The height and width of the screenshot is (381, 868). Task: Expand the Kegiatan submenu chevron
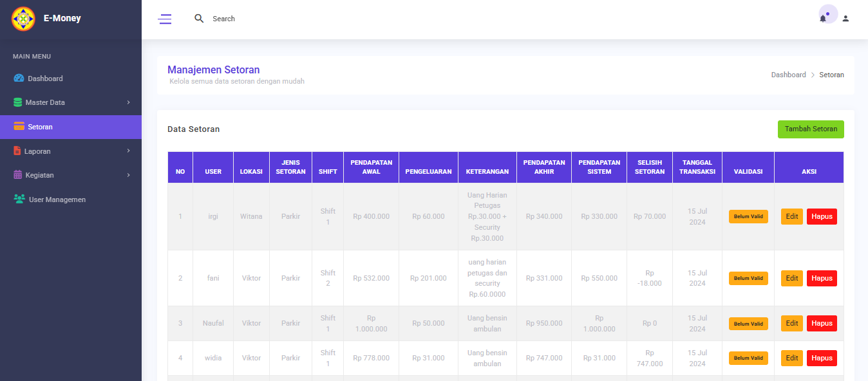pyautogui.click(x=128, y=175)
